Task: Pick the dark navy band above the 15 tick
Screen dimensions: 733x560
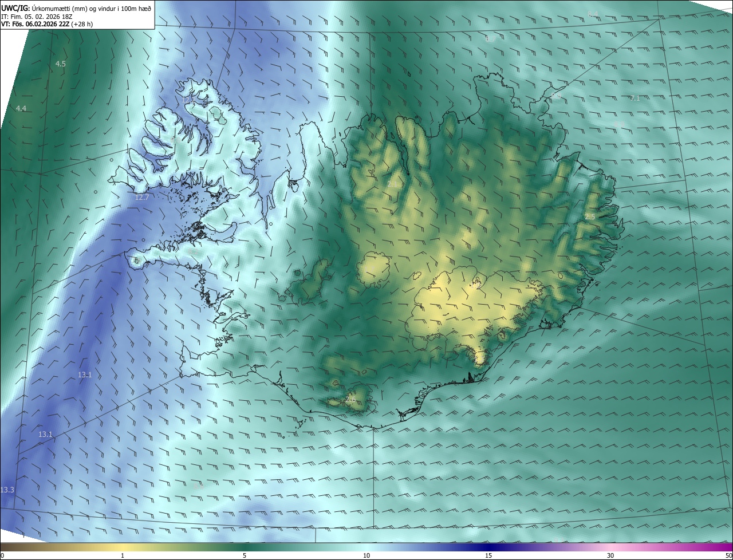Action: pyautogui.click(x=488, y=547)
